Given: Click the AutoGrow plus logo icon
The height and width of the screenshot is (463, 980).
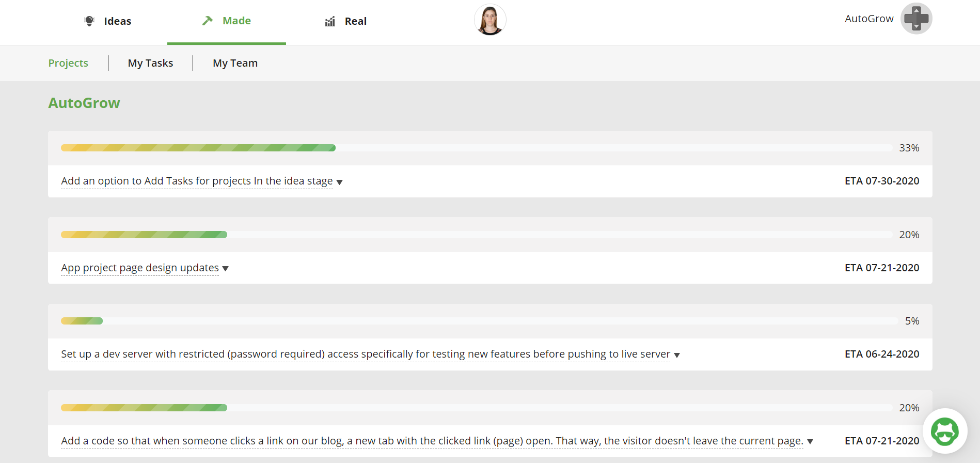Looking at the screenshot, I should point(916,19).
